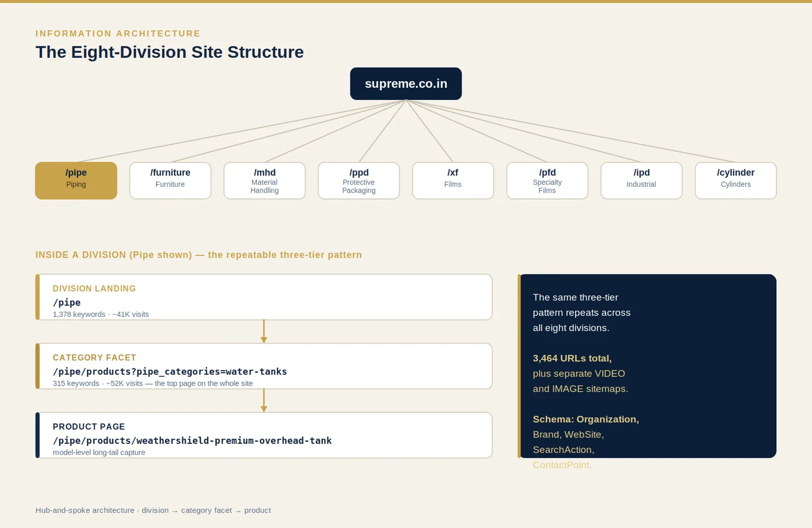Choose the /mhd Material Handling box
812x528 pixels.
[x=264, y=180]
